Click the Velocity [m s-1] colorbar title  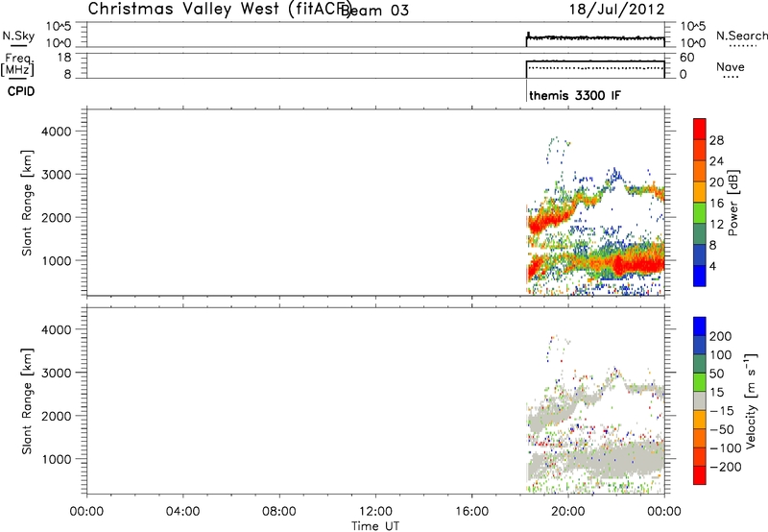point(751,400)
